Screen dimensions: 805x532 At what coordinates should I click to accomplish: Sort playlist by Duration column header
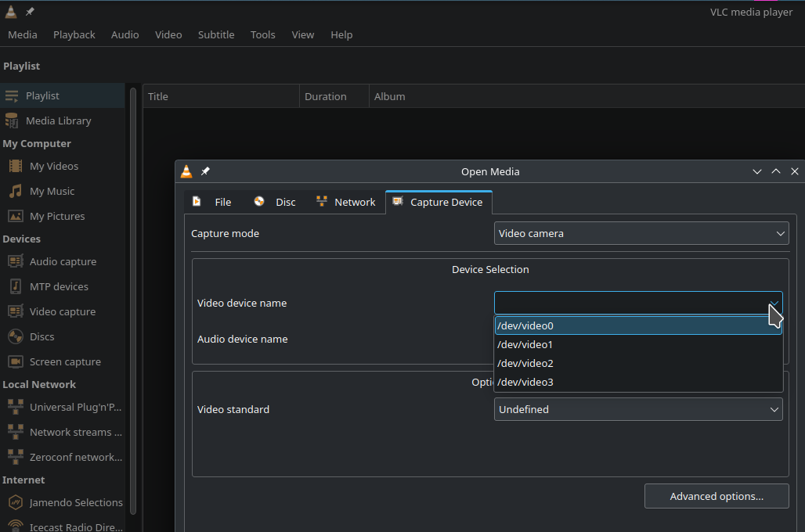[x=334, y=96]
